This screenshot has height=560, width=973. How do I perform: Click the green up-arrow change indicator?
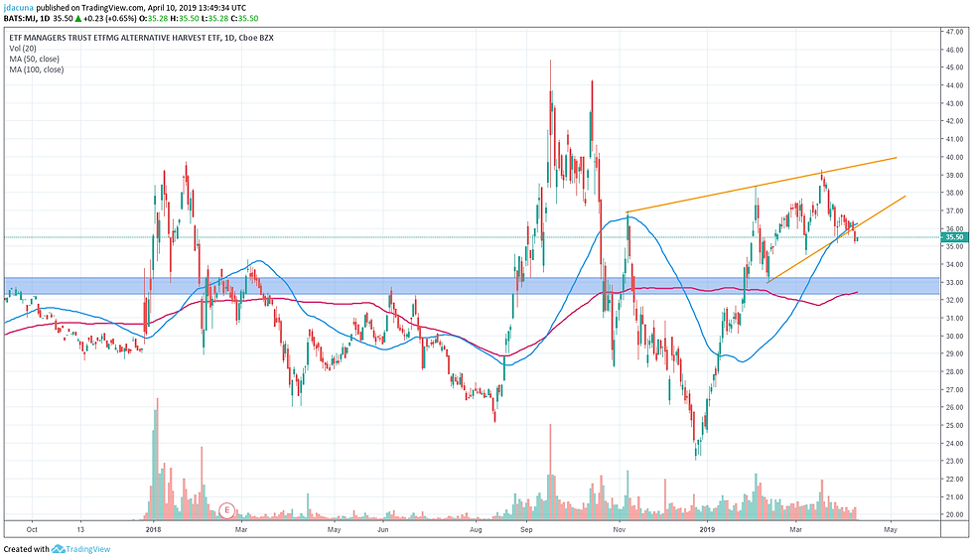tap(78, 19)
